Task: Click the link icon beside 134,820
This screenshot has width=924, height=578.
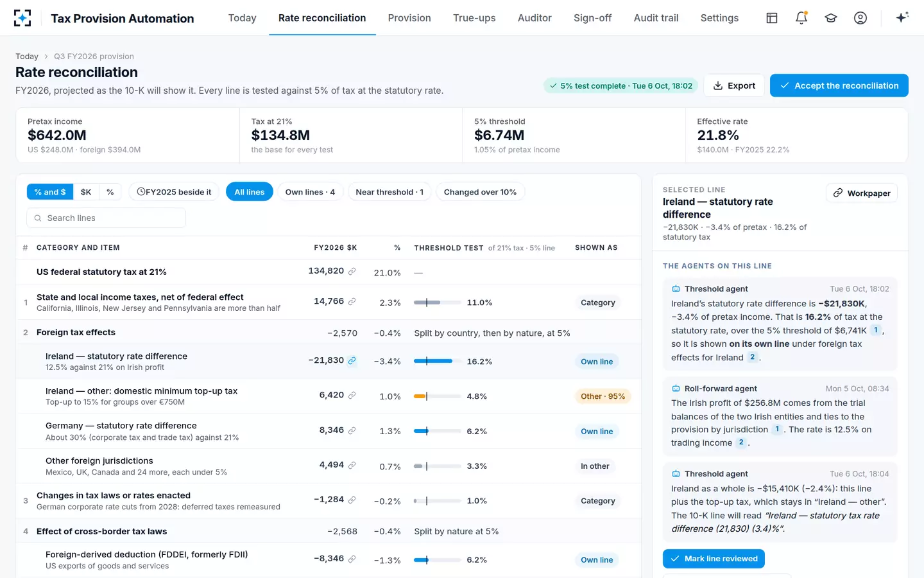Action: (352, 272)
